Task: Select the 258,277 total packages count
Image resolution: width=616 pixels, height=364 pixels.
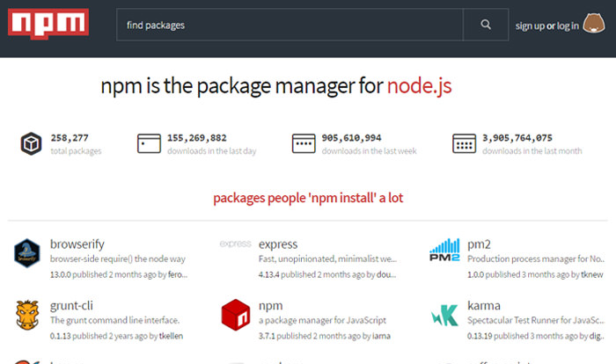Action: [70, 138]
